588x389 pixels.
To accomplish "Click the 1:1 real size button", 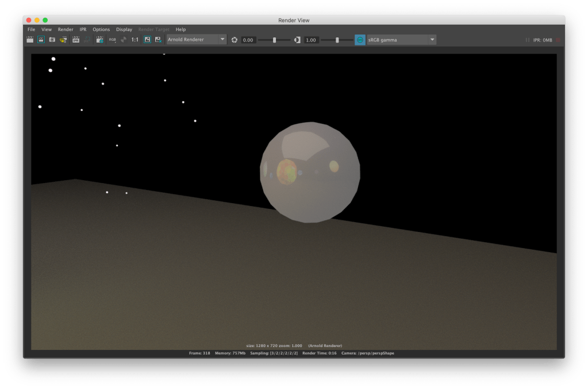I will pos(135,40).
